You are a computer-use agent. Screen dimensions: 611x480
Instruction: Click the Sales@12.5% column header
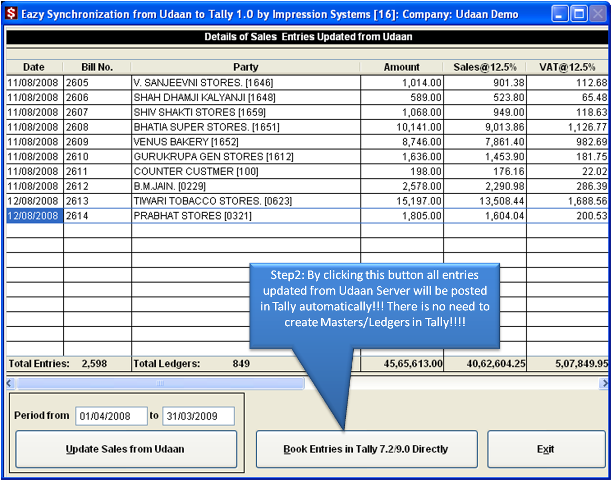485,67
